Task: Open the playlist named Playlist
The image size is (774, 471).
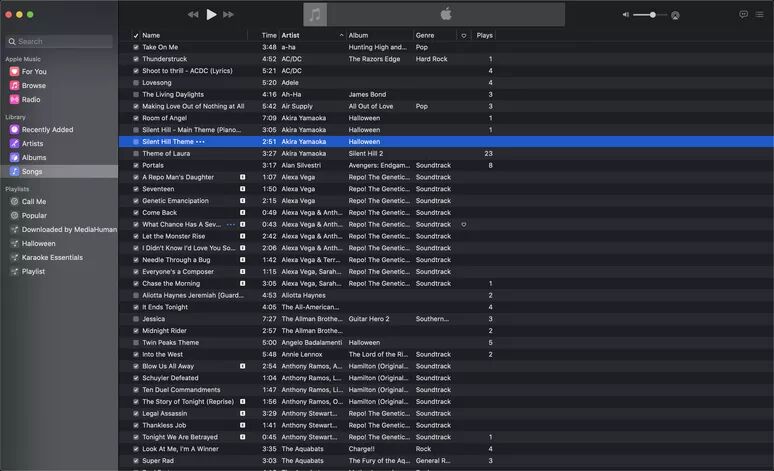Action: click(x=33, y=272)
